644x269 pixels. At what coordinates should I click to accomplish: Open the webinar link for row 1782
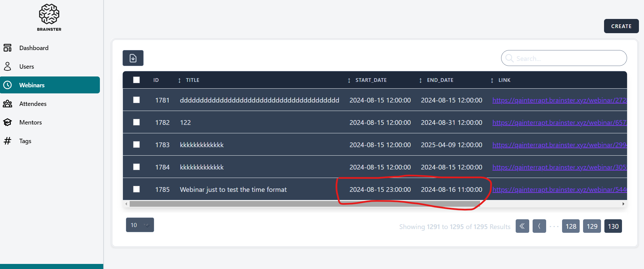point(559,122)
